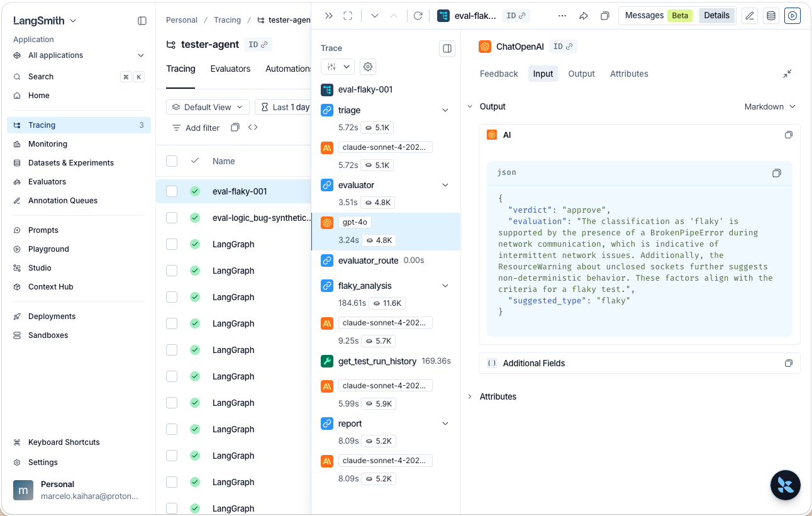The width and height of the screenshot is (812, 516).
Task: Go to previous trace with up chevron
Action: [394, 16]
